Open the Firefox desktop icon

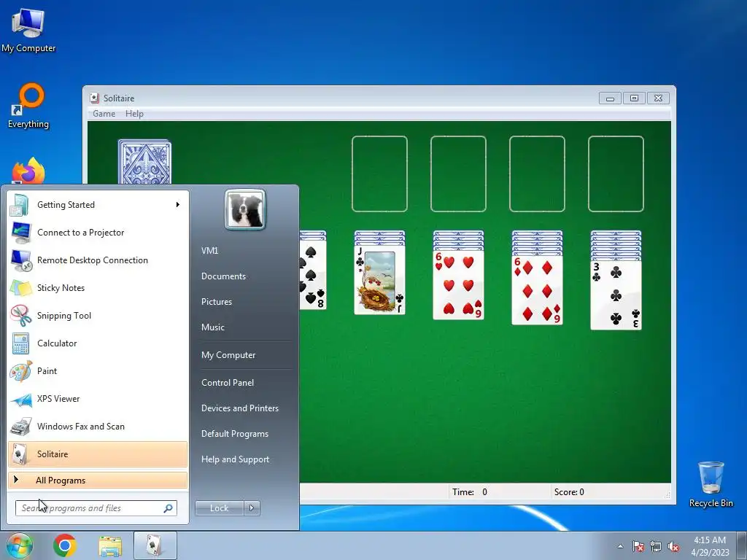pos(28,171)
